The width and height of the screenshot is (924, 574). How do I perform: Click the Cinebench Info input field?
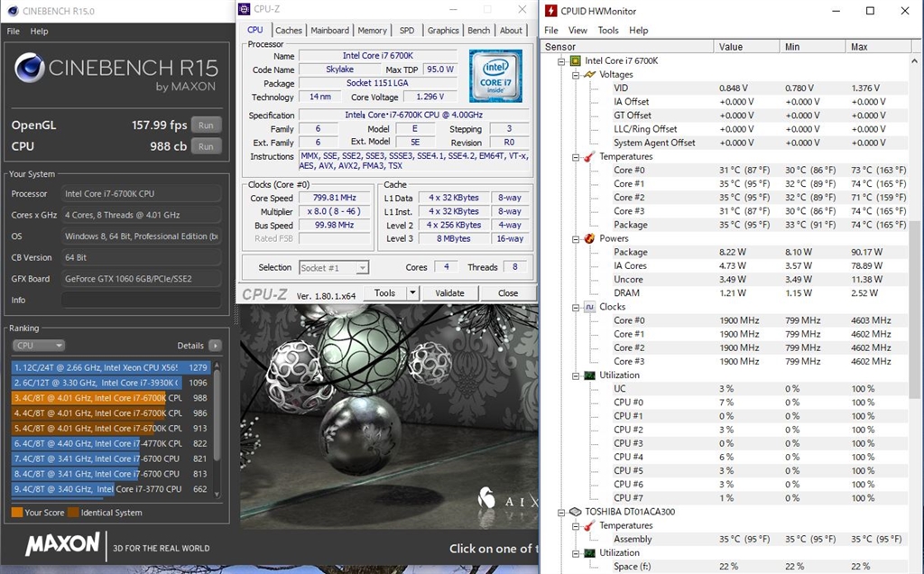pos(142,300)
